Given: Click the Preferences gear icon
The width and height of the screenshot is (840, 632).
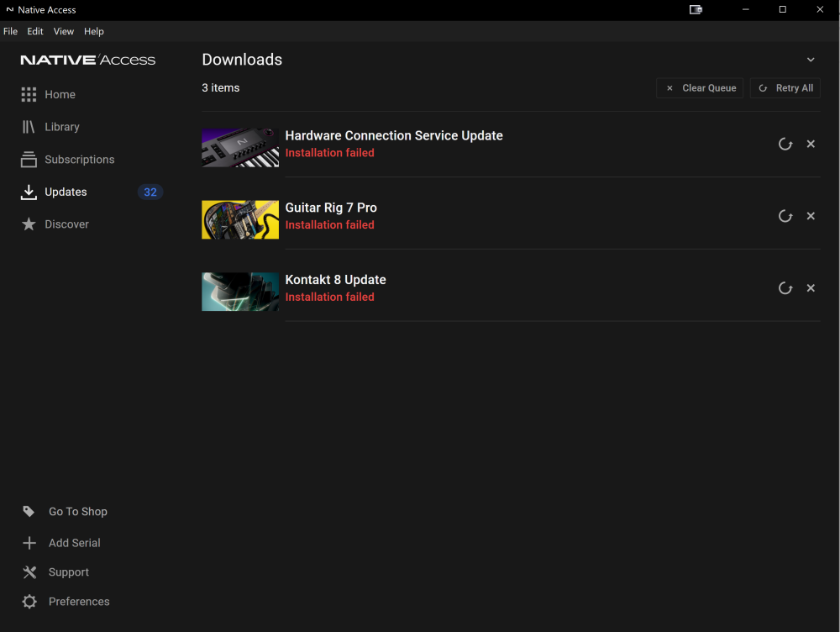Looking at the screenshot, I should point(29,602).
